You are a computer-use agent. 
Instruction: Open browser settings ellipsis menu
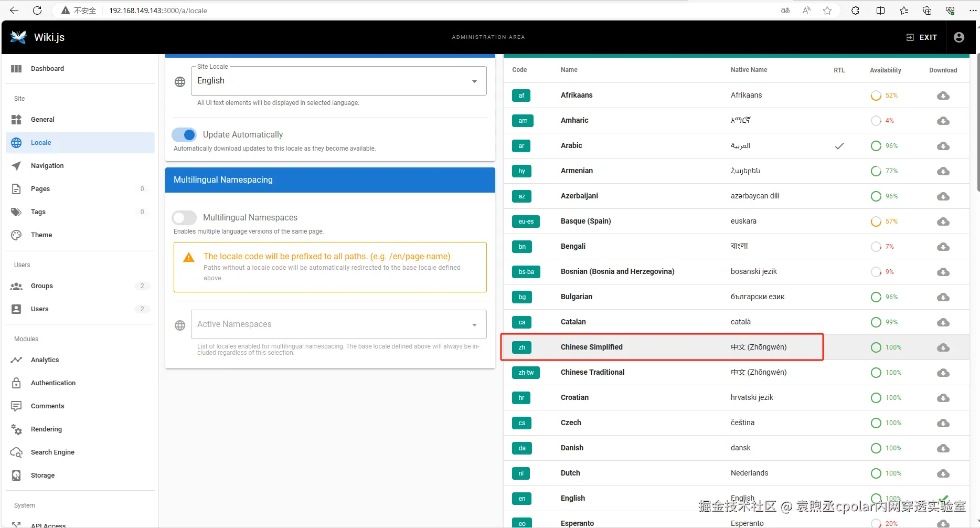(973, 10)
